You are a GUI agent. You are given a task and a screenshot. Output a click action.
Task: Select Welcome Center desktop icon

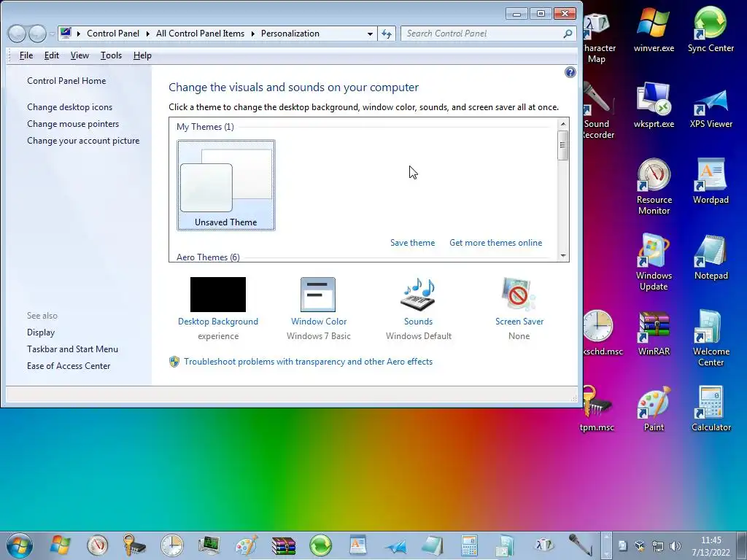point(711,338)
